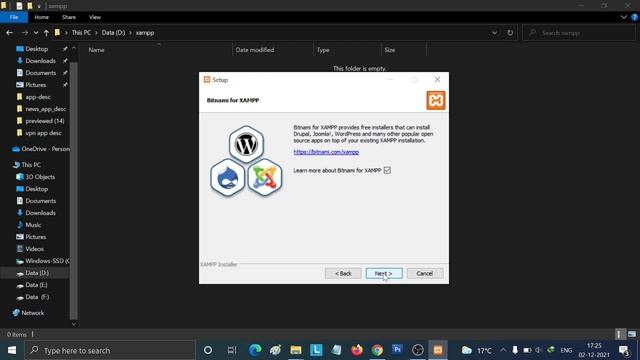Click the Next button in Setup
The image size is (640, 360).
pyautogui.click(x=384, y=273)
